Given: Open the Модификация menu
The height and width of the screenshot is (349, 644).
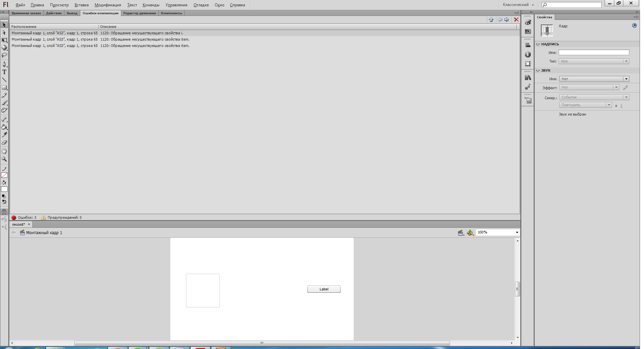Looking at the screenshot, I should pyautogui.click(x=108, y=5).
